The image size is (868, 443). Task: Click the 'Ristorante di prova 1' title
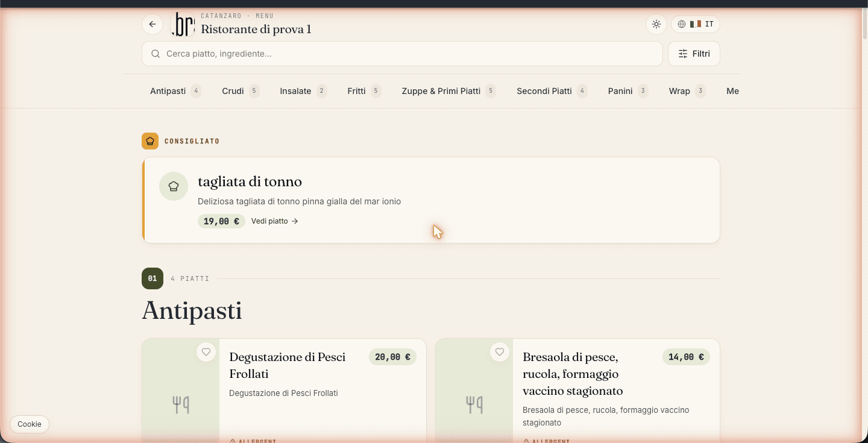point(256,29)
